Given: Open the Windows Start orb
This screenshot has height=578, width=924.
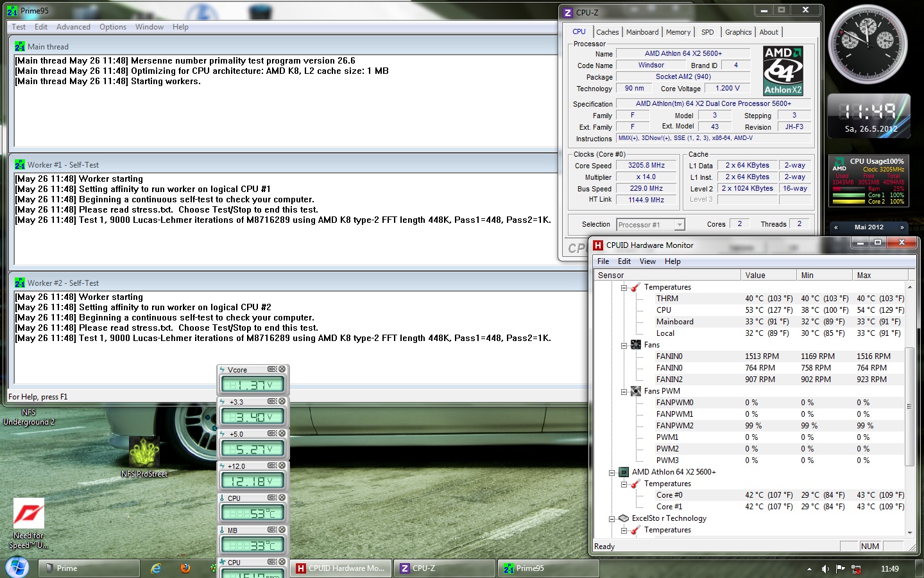Looking at the screenshot, I should (x=17, y=568).
